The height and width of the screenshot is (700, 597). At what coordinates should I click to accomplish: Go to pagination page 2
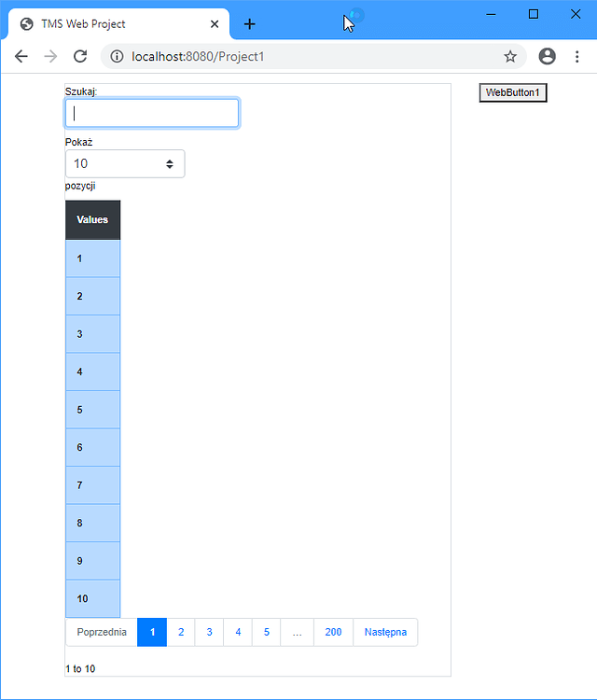pos(181,632)
